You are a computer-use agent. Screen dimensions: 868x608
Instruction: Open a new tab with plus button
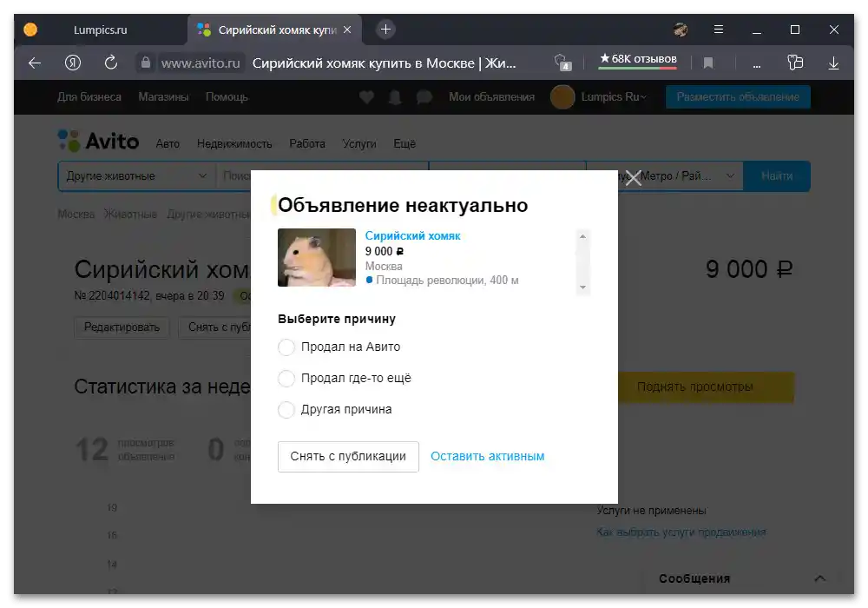coord(386,30)
